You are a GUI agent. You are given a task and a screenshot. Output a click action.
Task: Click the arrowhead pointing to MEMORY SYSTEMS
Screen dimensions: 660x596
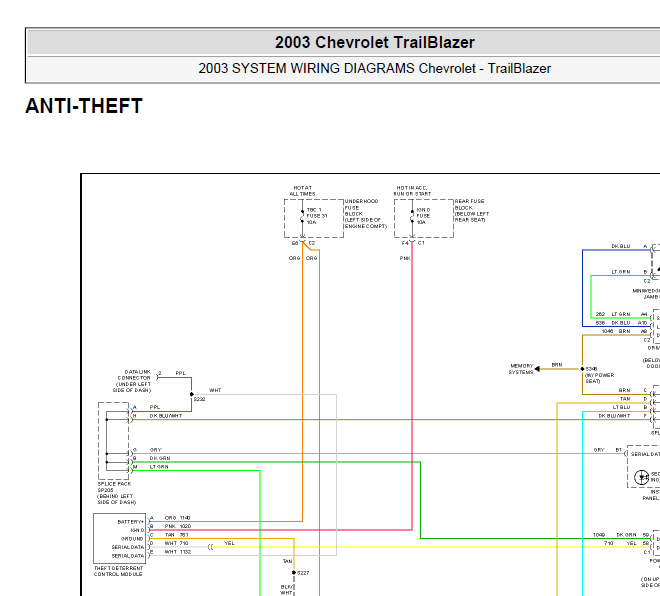tap(538, 369)
